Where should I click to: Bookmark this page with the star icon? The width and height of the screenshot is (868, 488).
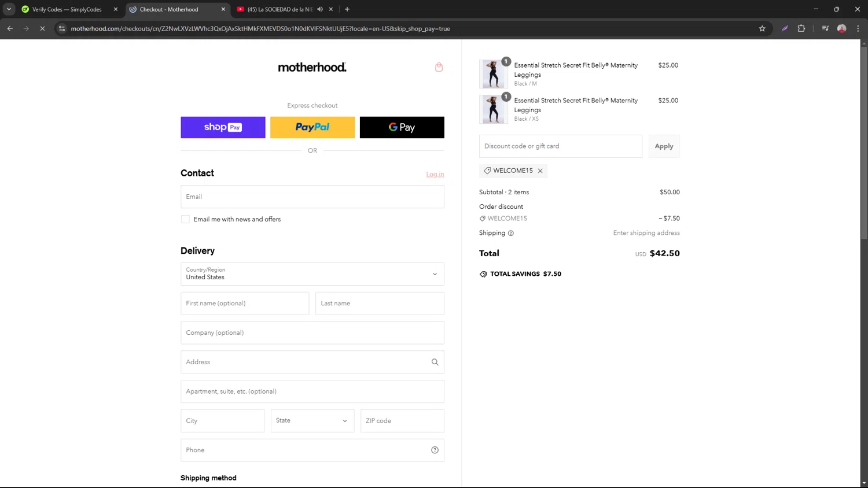pyautogui.click(x=762, y=28)
